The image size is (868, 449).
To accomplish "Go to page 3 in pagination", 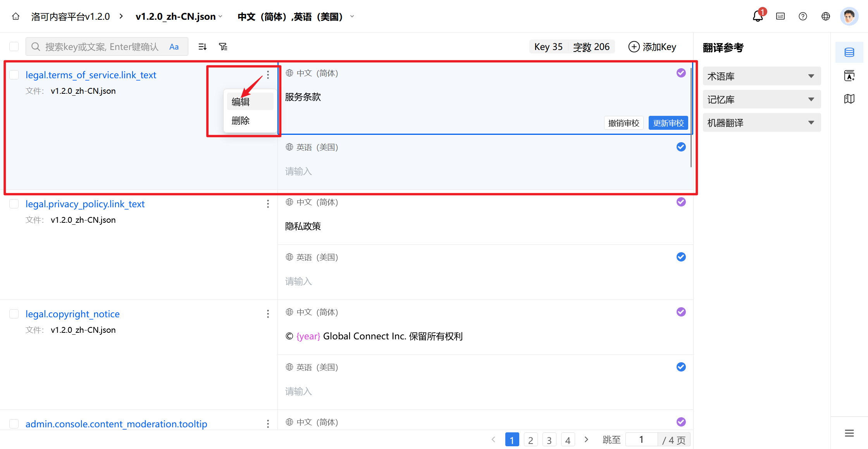I will point(549,440).
